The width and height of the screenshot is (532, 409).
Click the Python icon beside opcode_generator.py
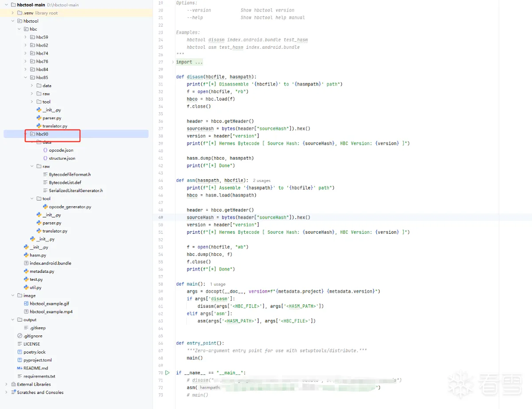click(45, 207)
